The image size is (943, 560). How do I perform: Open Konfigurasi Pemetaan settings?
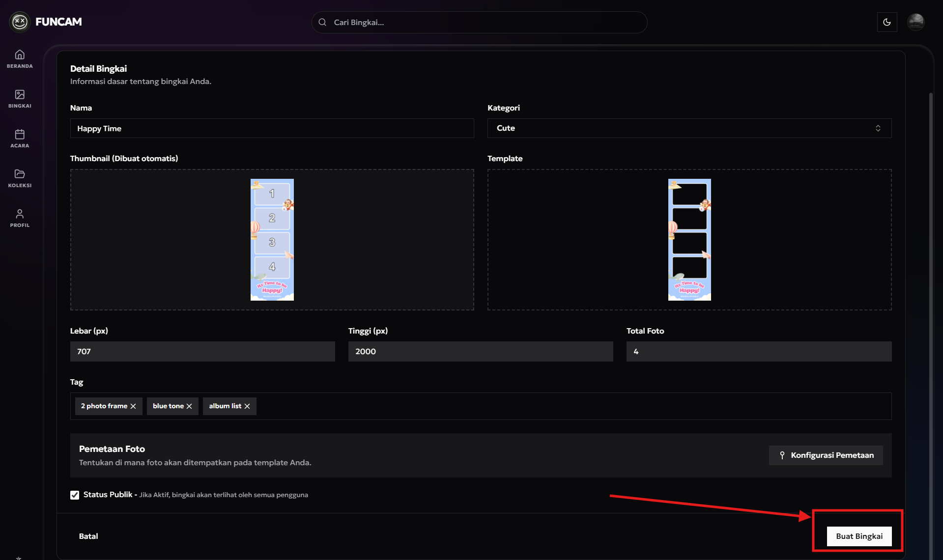(x=826, y=455)
